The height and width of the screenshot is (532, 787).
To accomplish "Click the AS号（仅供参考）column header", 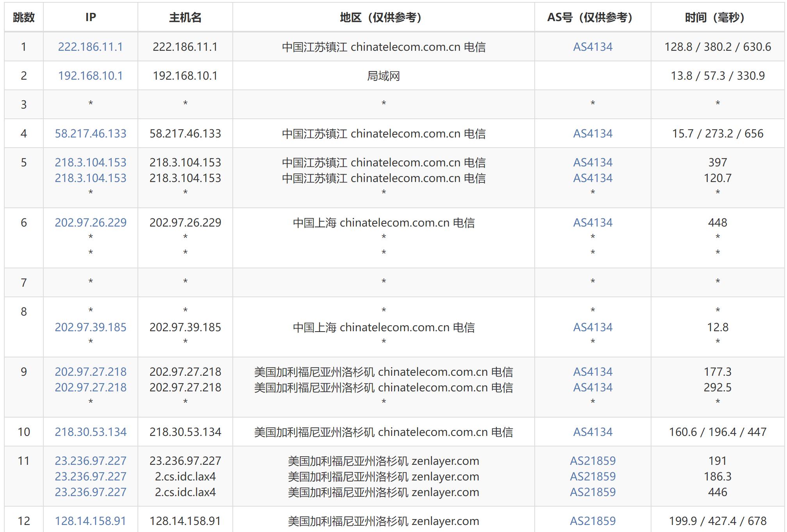I will (x=592, y=17).
